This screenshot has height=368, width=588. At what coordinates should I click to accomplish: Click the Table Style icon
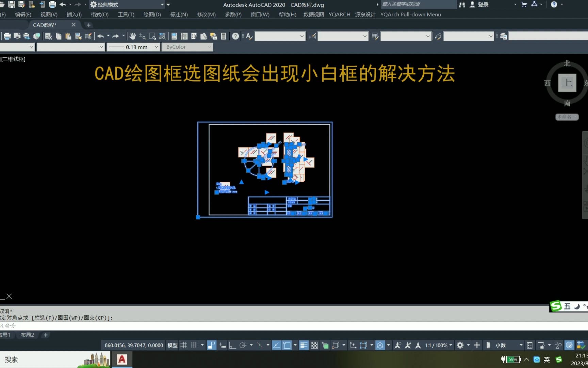click(375, 36)
